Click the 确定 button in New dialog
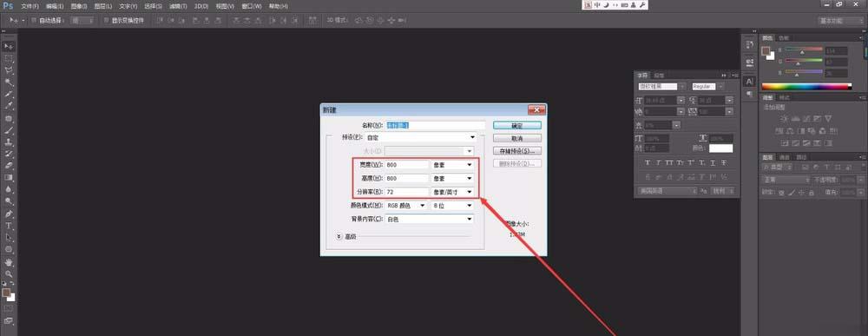868x336 pixels. tap(517, 126)
